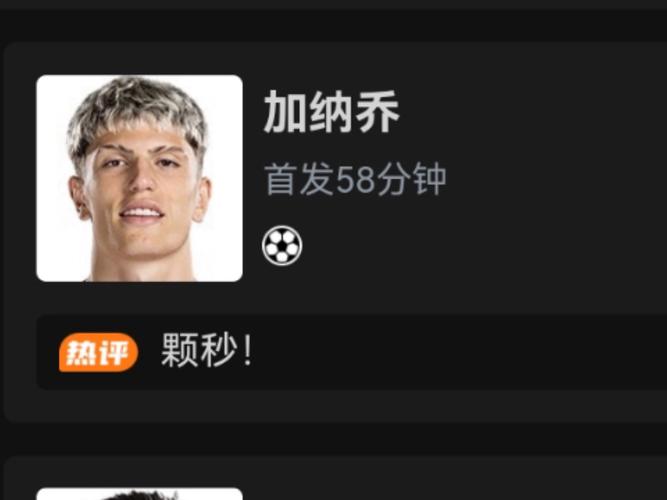Open 加纳乔's player portrait photo

click(x=140, y=178)
